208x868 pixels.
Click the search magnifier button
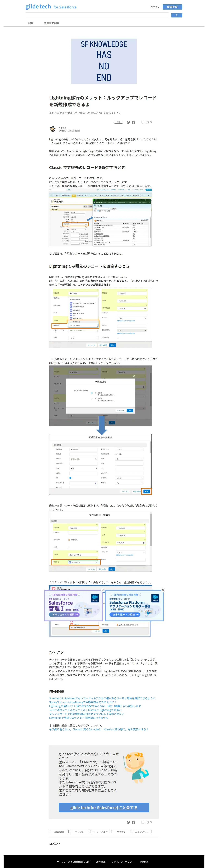177,15
